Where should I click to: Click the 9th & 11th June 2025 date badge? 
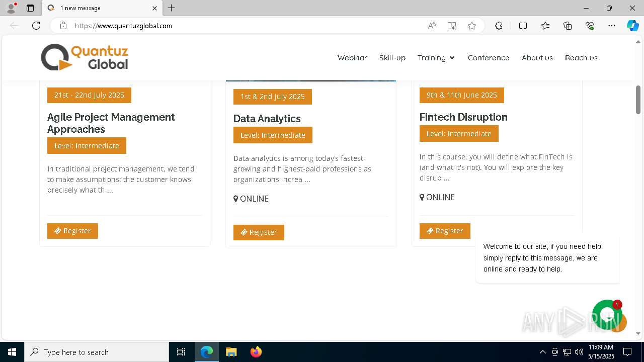pyautogui.click(x=462, y=95)
